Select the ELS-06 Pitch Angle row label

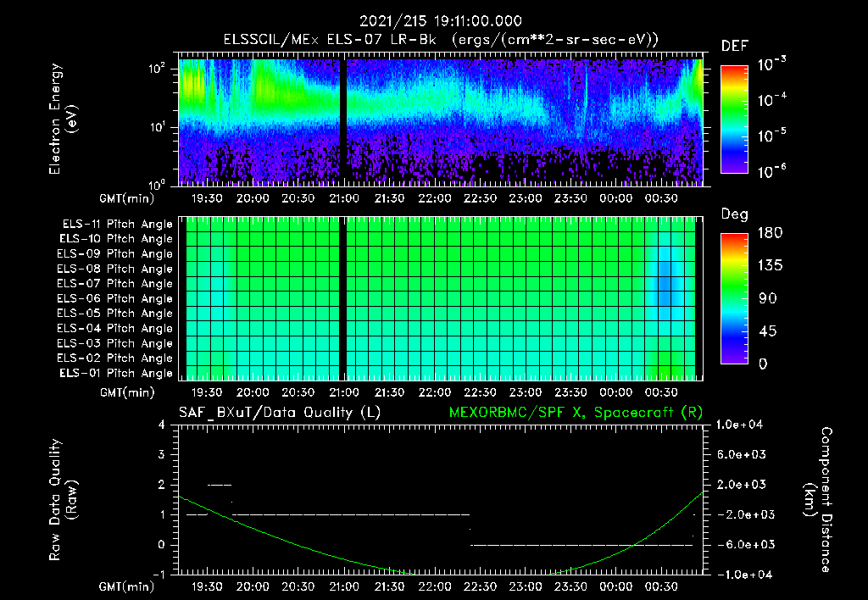point(115,299)
